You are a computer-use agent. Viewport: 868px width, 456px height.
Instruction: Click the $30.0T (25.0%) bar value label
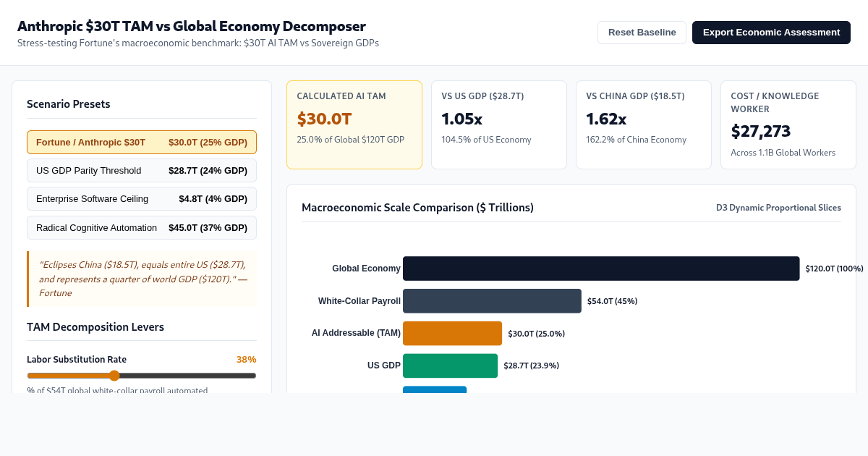[x=536, y=334]
